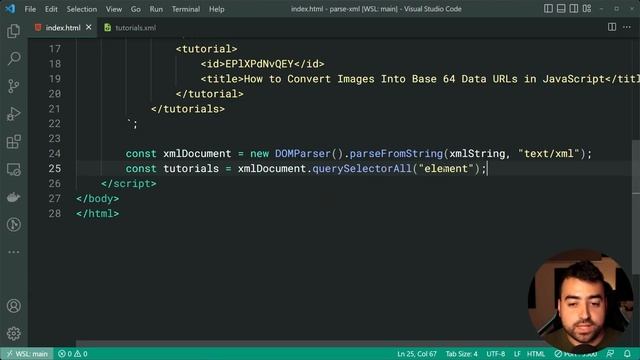Viewport: 640px width, 360px height.
Task: Open the Accounts menu
Action: pos(13,306)
